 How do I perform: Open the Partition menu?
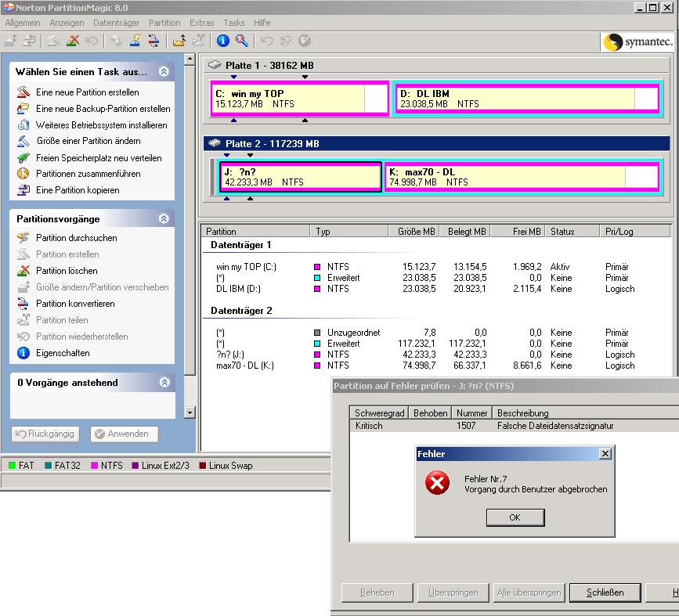point(164,23)
